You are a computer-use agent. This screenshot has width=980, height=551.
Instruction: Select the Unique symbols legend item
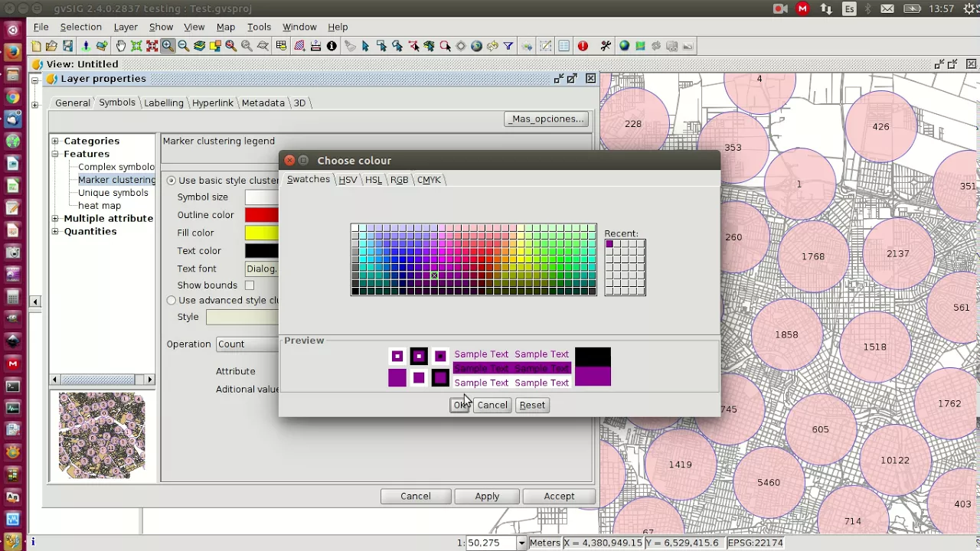point(113,193)
